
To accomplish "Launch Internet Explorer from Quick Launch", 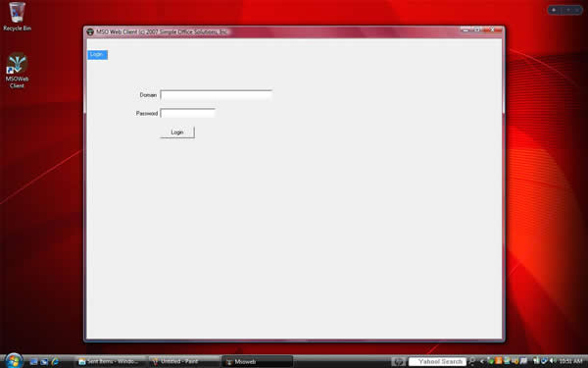I will pyautogui.click(x=55, y=361).
